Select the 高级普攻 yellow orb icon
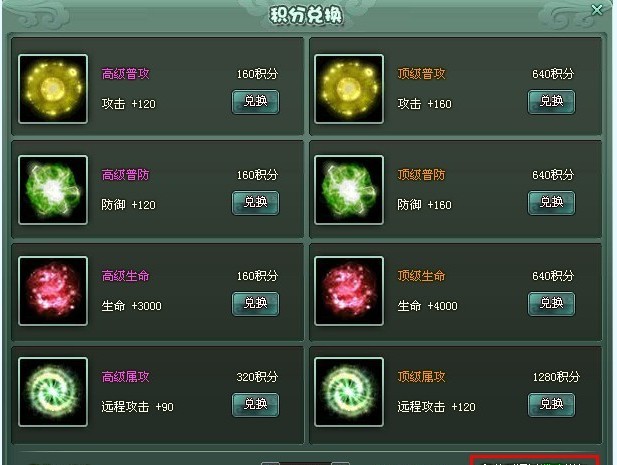The height and width of the screenshot is (465, 617). coord(53,89)
